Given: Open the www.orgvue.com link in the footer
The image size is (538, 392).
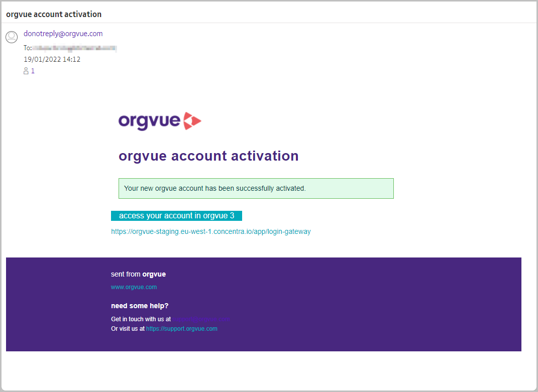Looking at the screenshot, I should coord(134,287).
